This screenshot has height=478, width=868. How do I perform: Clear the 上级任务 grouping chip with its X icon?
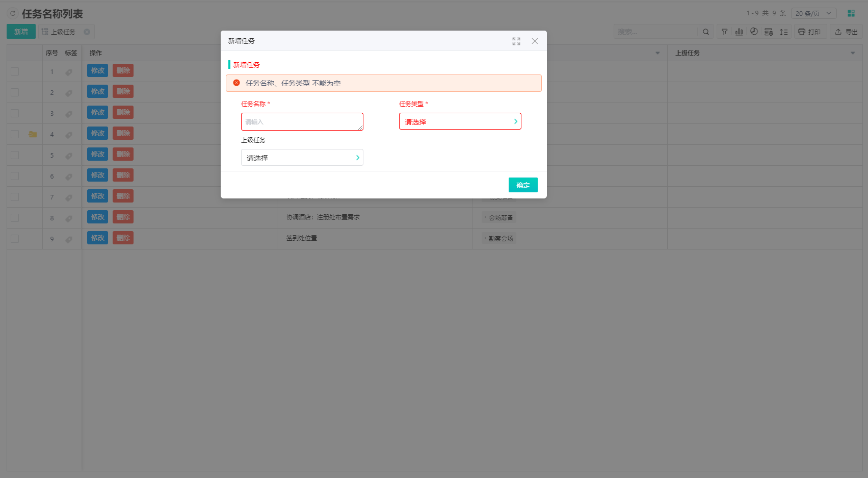click(x=87, y=32)
